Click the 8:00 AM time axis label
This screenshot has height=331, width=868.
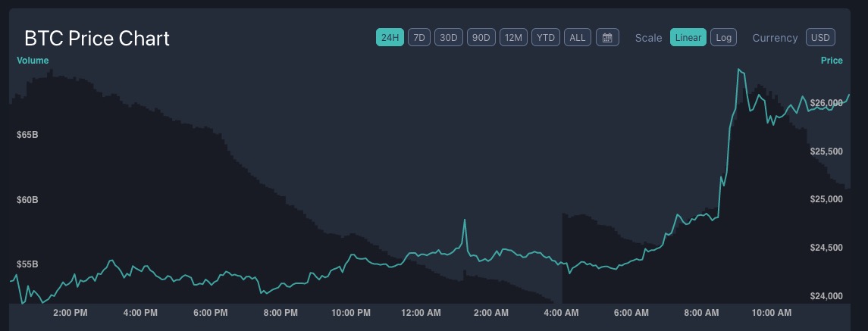click(701, 313)
